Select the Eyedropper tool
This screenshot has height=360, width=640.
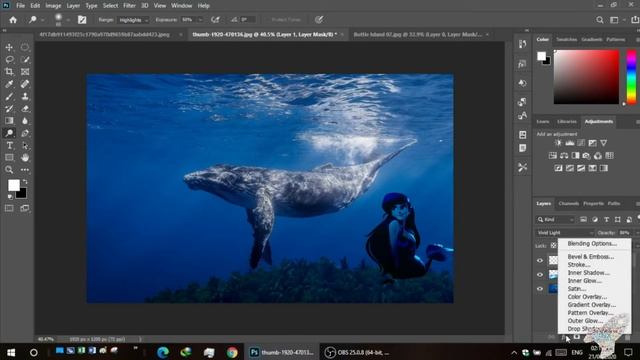9,84
